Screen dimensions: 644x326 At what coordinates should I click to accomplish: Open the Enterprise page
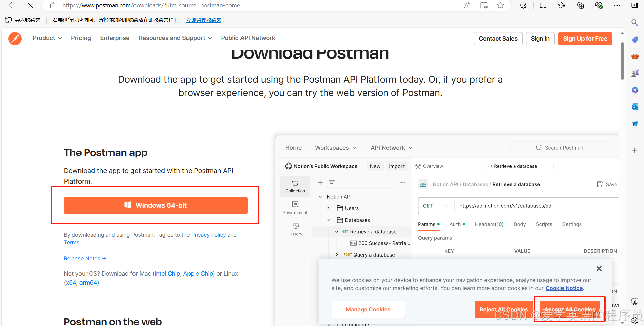tap(115, 38)
